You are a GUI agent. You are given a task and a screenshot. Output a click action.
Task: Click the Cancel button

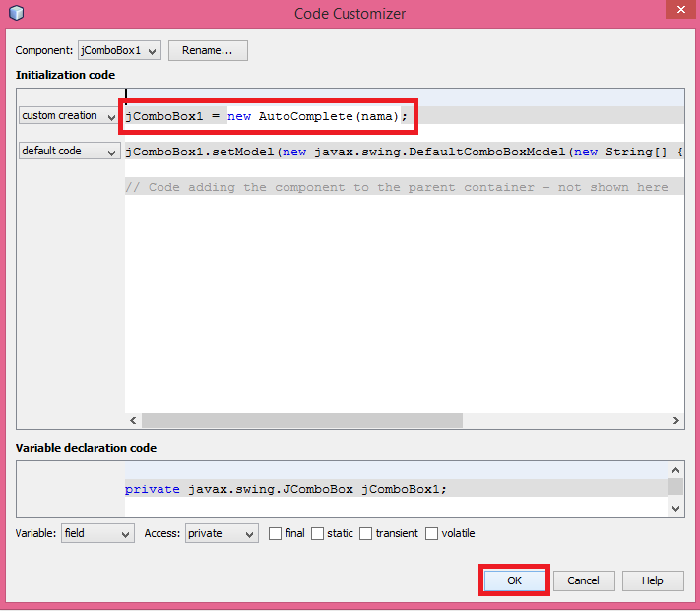[584, 580]
